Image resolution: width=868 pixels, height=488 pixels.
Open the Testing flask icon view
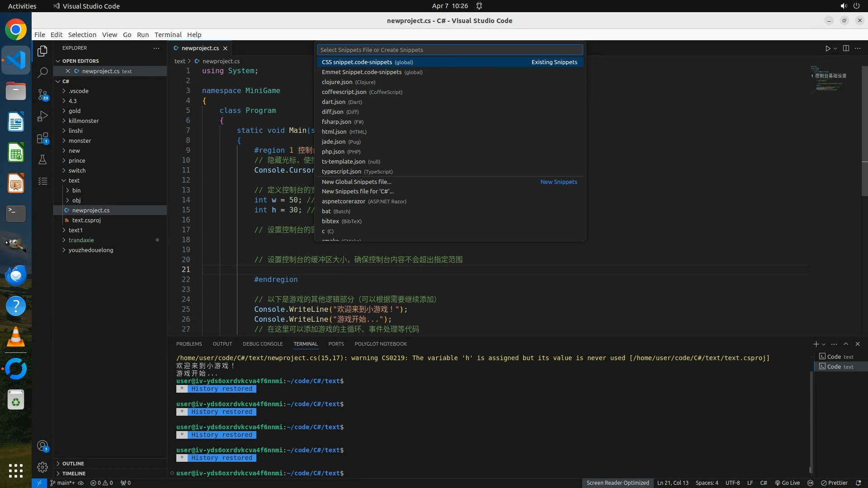pyautogui.click(x=42, y=160)
